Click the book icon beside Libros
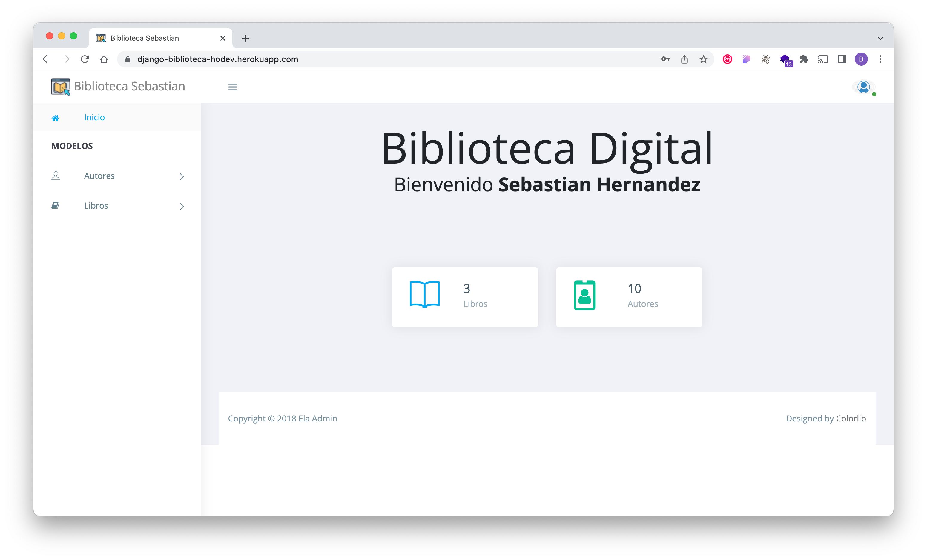Image resolution: width=927 pixels, height=560 pixels. tap(55, 205)
